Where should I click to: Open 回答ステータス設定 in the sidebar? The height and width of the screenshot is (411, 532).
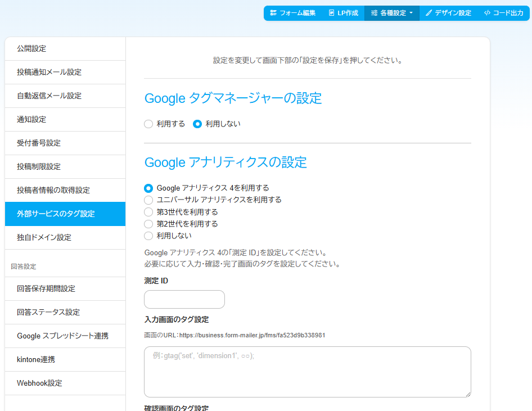pos(65,312)
